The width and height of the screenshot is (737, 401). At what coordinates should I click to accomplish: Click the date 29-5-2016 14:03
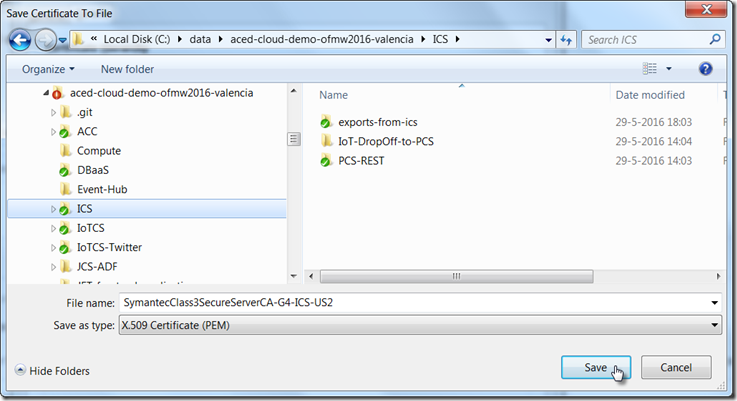coord(654,161)
